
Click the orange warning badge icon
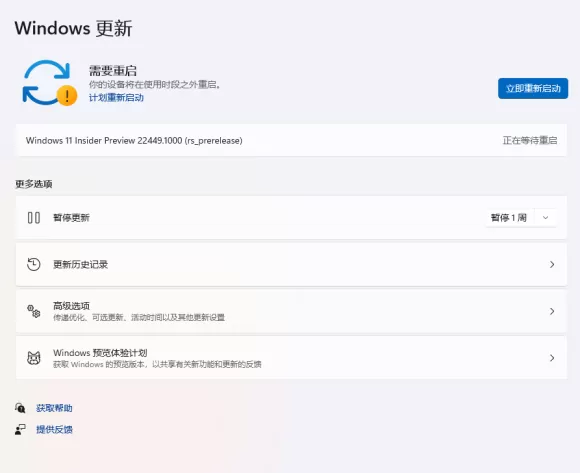point(67,96)
